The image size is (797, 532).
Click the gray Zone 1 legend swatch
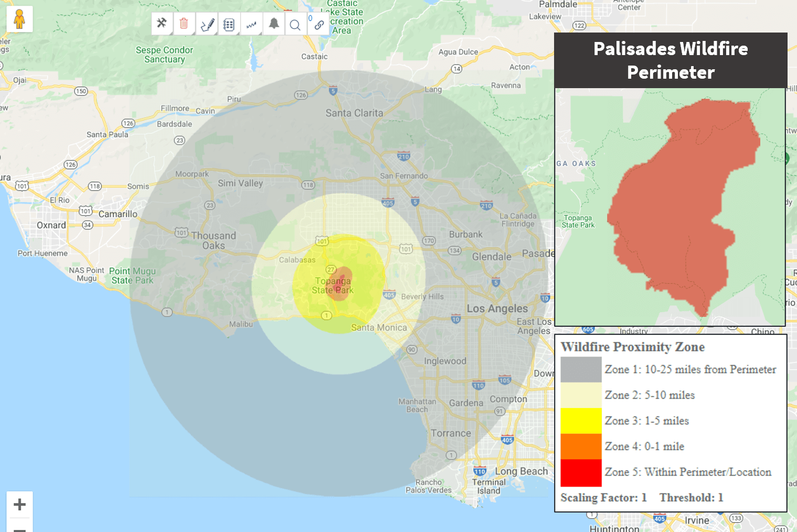click(x=581, y=369)
